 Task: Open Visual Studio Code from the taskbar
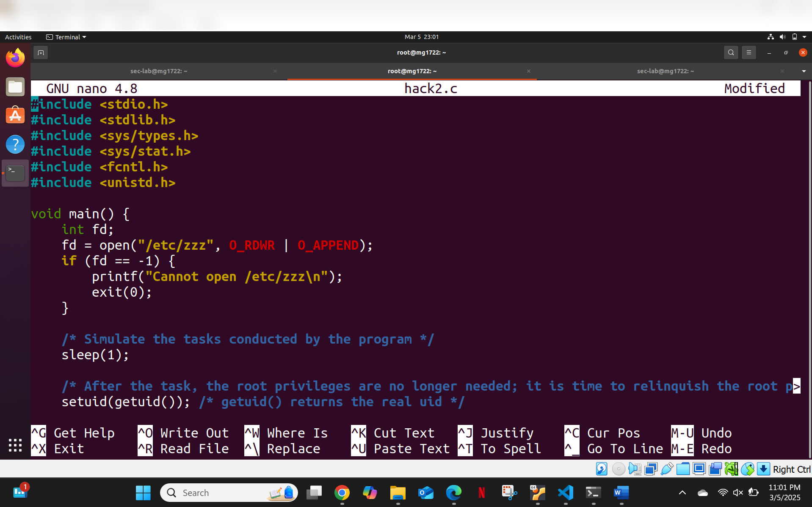(x=565, y=493)
